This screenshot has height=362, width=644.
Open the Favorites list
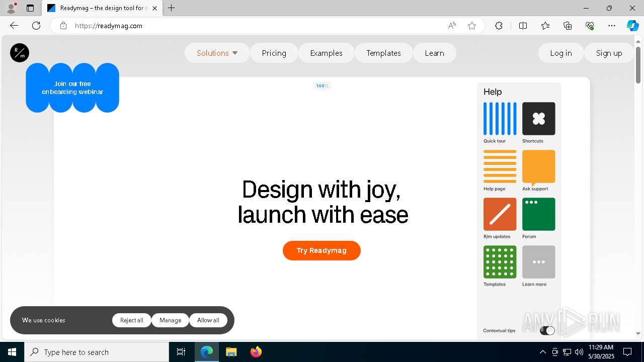pyautogui.click(x=545, y=26)
